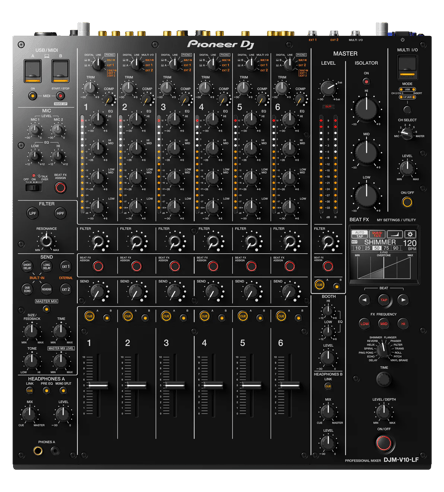
Task: Click the Headphones A LEVEL knob
Action: click(x=62, y=414)
